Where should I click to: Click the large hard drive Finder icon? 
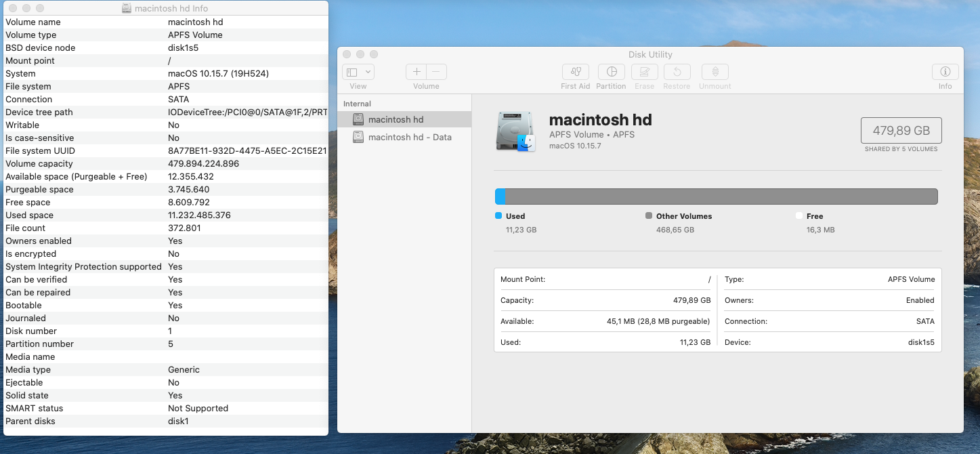tap(516, 131)
